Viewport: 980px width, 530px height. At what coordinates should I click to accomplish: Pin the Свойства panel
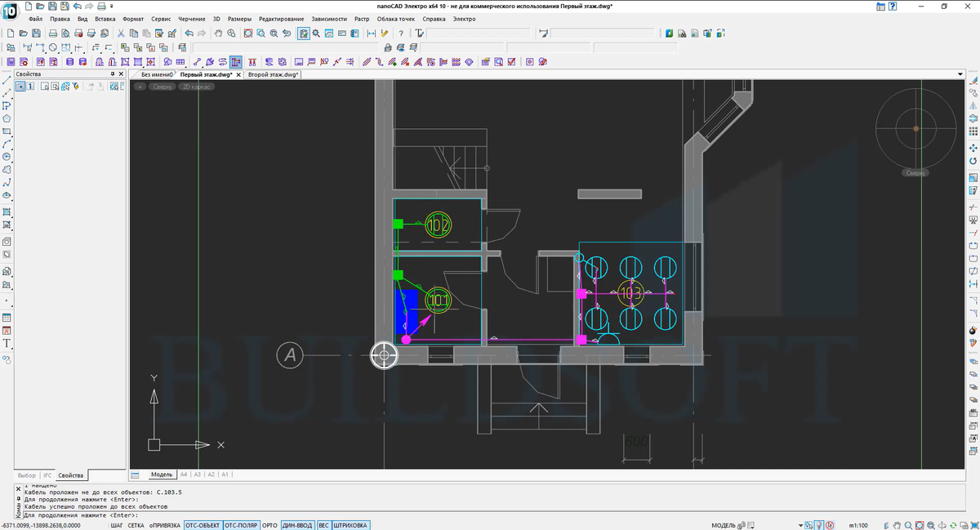(x=113, y=74)
